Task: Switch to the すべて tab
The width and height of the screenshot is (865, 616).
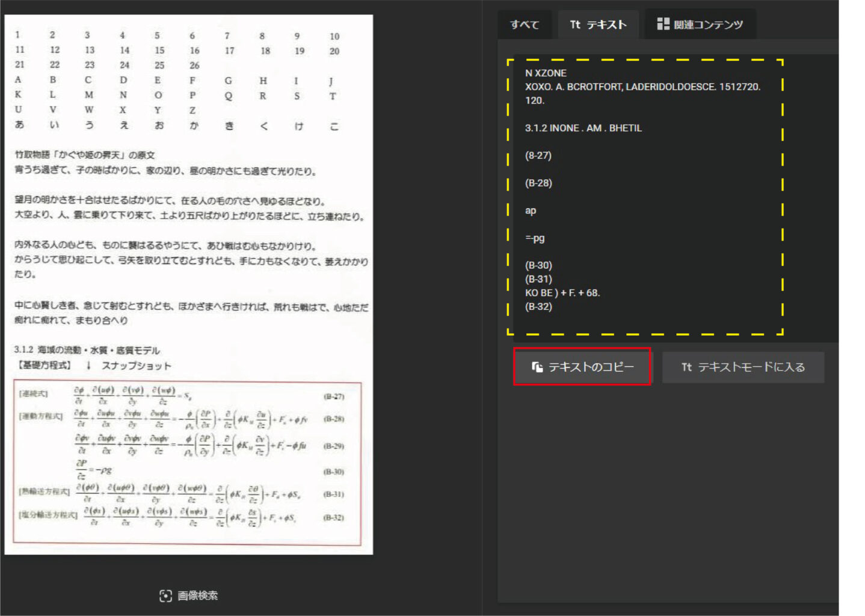Action: click(525, 25)
